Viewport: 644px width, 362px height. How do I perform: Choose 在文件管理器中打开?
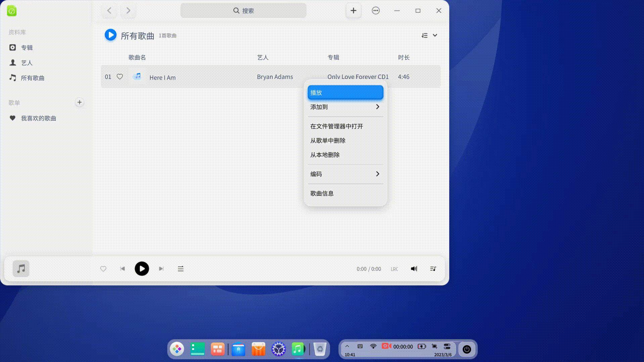tap(346, 126)
